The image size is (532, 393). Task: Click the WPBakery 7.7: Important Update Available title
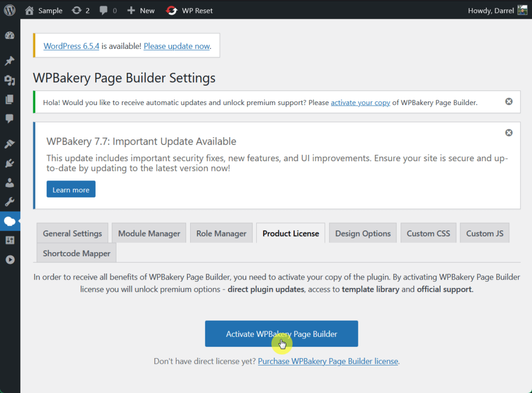[x=141, y=141]
